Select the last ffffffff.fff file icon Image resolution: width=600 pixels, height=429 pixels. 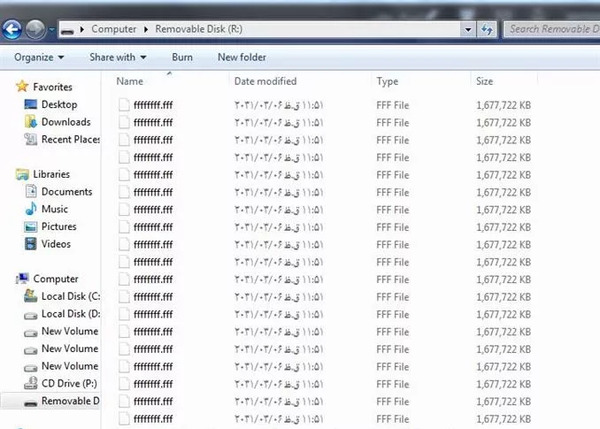pyautogui.click(x=124, y=418)
